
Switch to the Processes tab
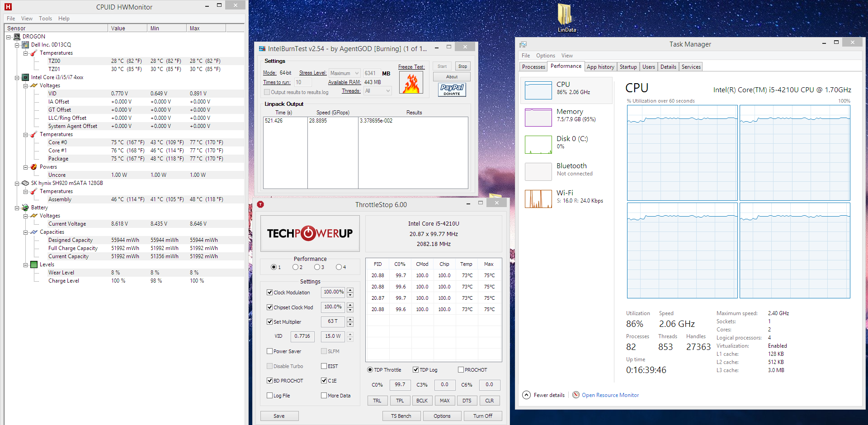[533, 67]
